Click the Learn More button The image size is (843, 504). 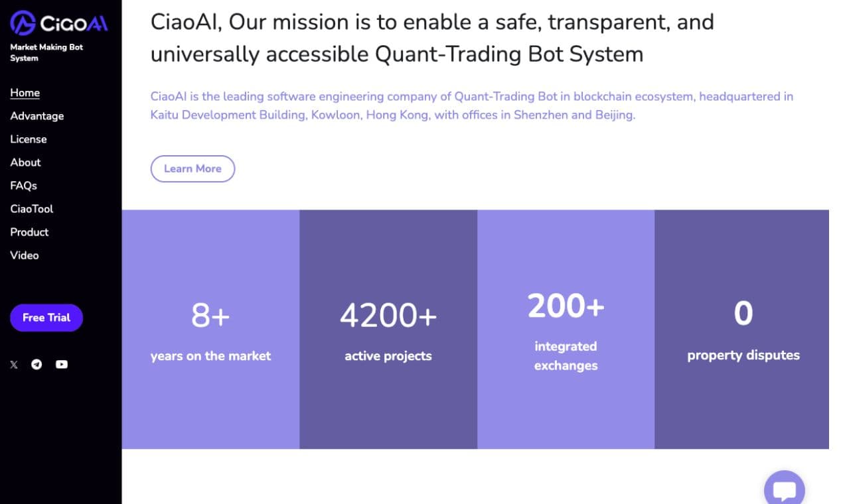coord(192,168)
